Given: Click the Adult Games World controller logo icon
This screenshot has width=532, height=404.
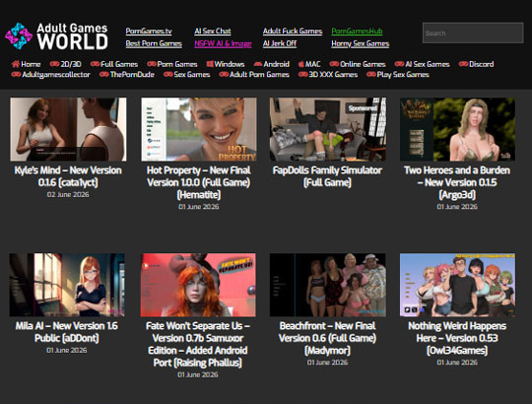Looking at the screenshot, I should tap(19, 35).
